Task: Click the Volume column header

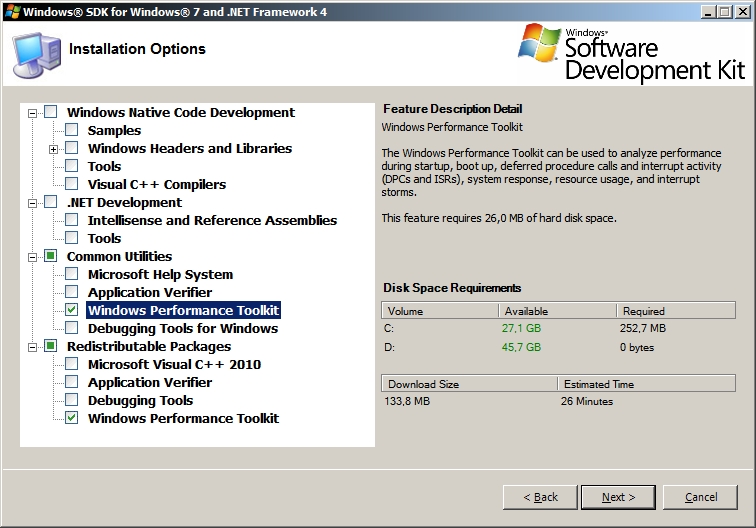Action: 440,311
